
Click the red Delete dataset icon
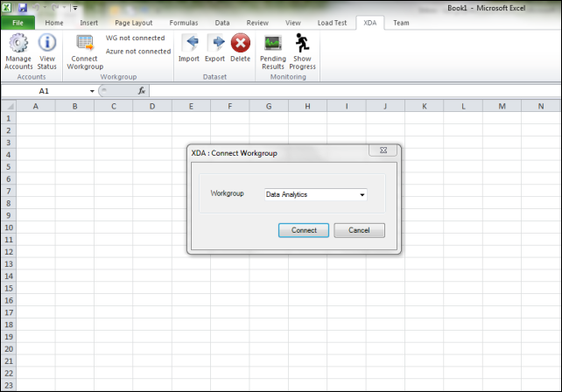(x=240, y=43)
